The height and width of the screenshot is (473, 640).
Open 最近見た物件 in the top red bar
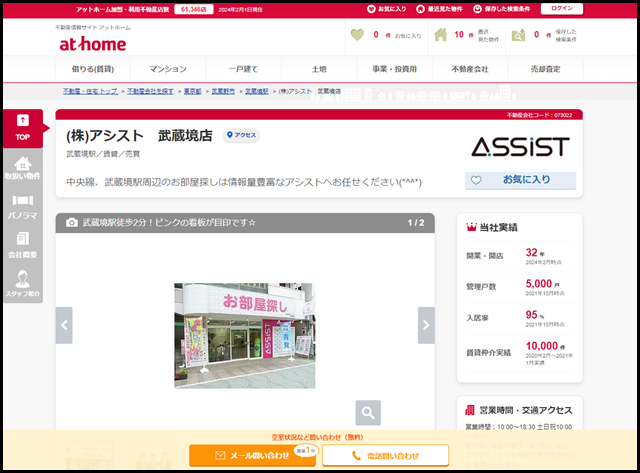click(x=439, y=9)
